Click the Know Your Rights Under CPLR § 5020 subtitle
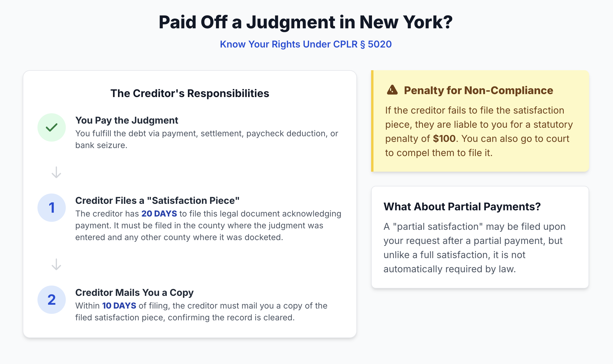The width and height of the screenshot is (613, 364). [x=306, y=44]
